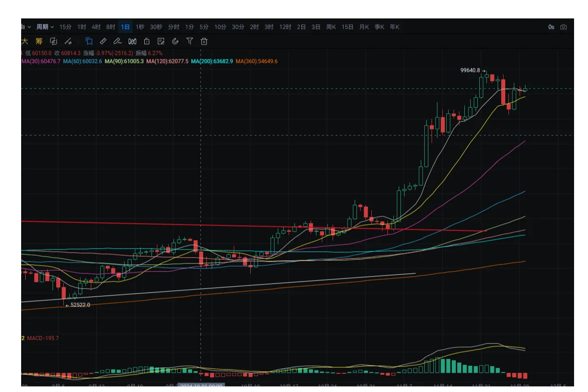The image size is (588, 392).
Task: Switch to the 5分 timeframe
Action: click(x=204, y=27)
